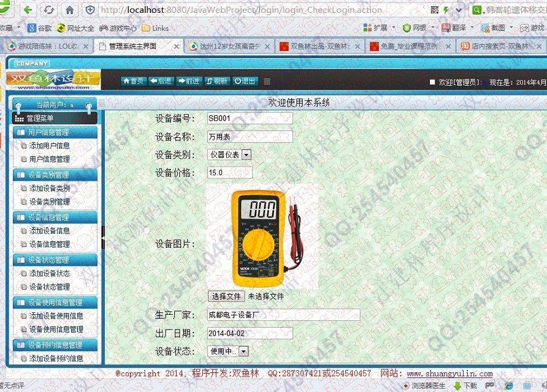The width and height of the screenshot is (547, 392).
Task: Open the 设备状态管理 sub-item link
Action: click(x=49, y=287)
